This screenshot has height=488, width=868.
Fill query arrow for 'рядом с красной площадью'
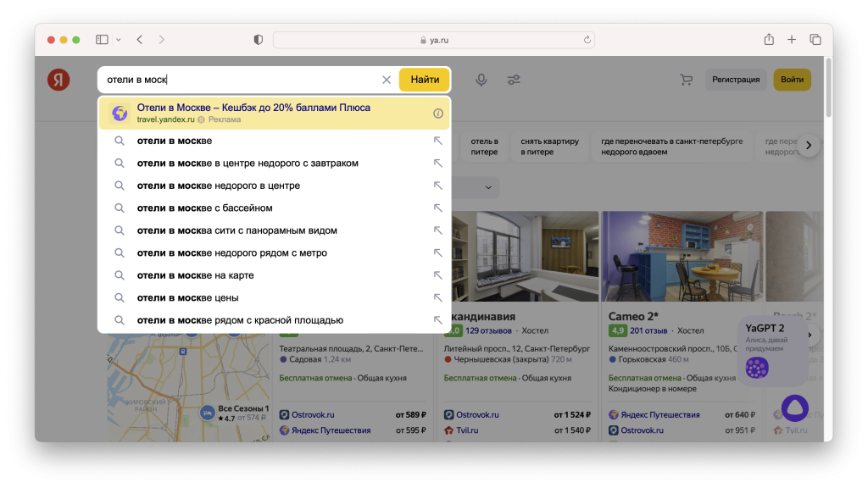(x=438, y=319)
